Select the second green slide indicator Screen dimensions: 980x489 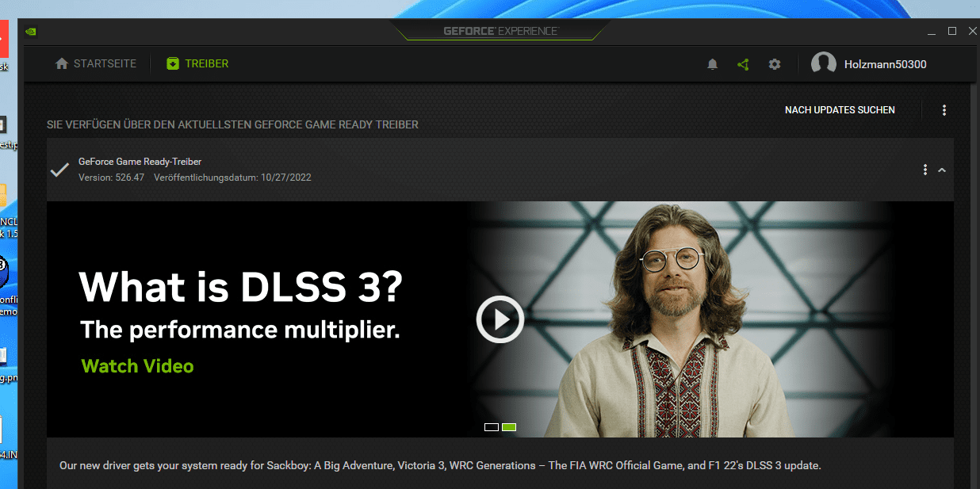tap(509, 427)
